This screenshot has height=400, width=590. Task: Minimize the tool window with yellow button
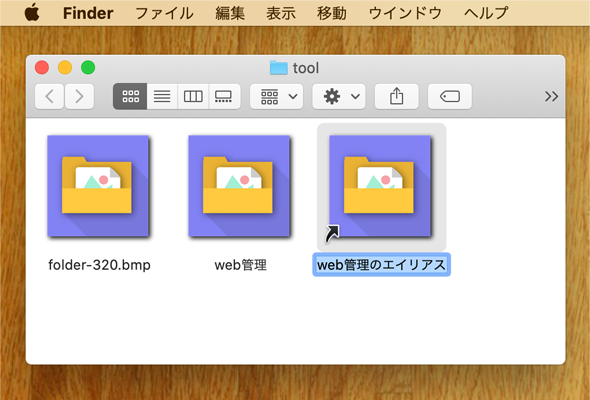[65, 68]
